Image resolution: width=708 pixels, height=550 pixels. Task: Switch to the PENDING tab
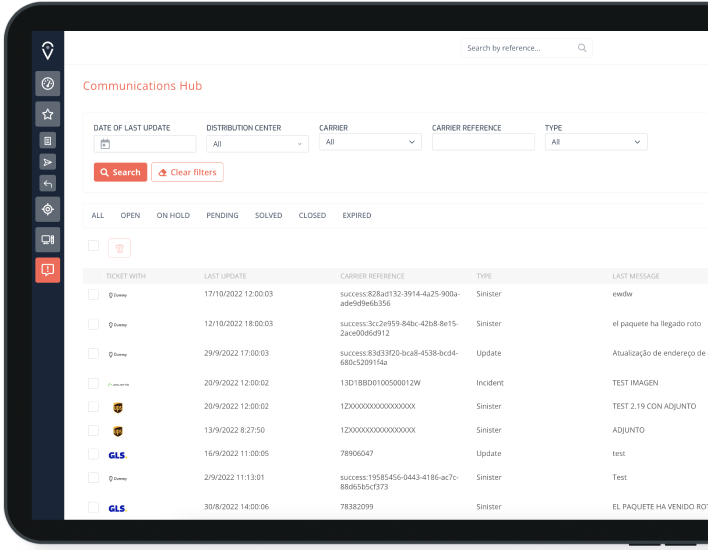tap(222, 215)
